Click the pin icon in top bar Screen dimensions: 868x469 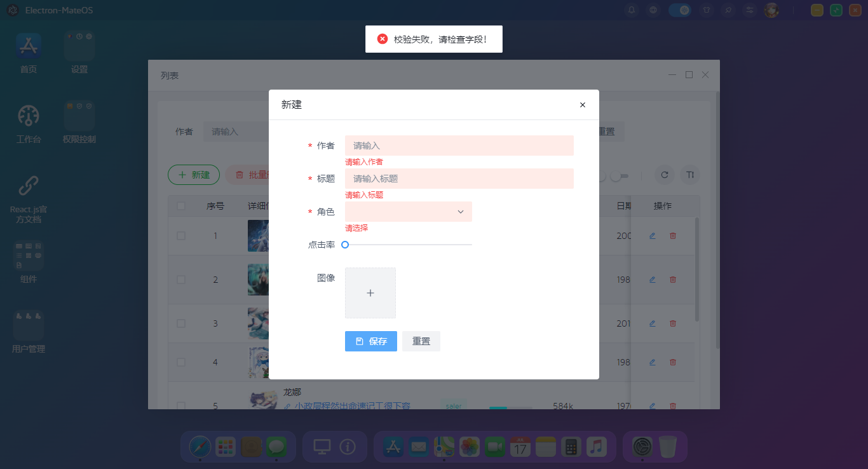[728, 10]
